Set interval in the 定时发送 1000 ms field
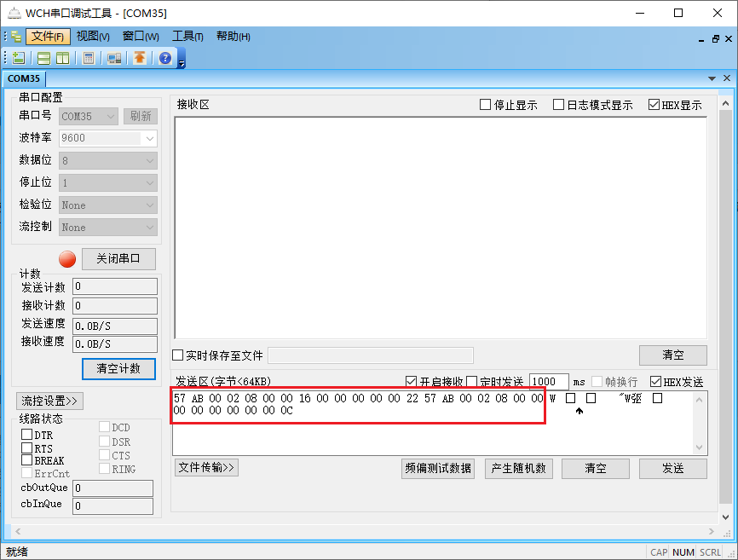This screenshot has width=738, height=560. [x=548, y=382]
